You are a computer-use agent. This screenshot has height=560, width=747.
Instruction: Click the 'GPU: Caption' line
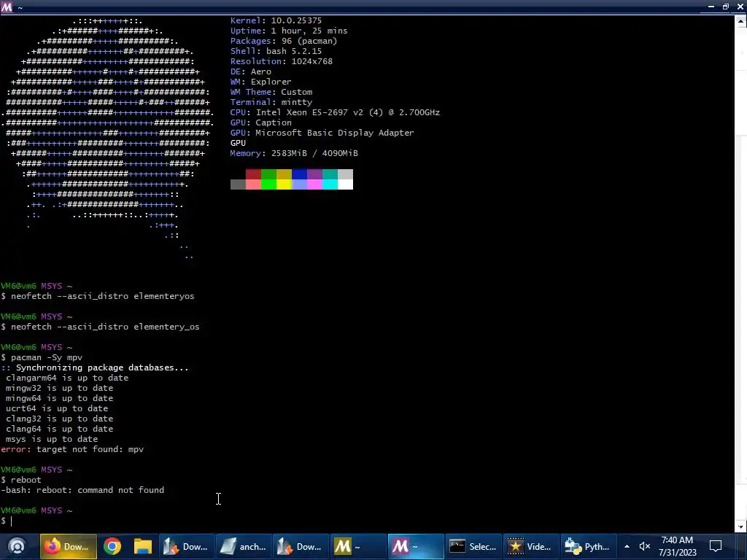(x=261, y=122)
